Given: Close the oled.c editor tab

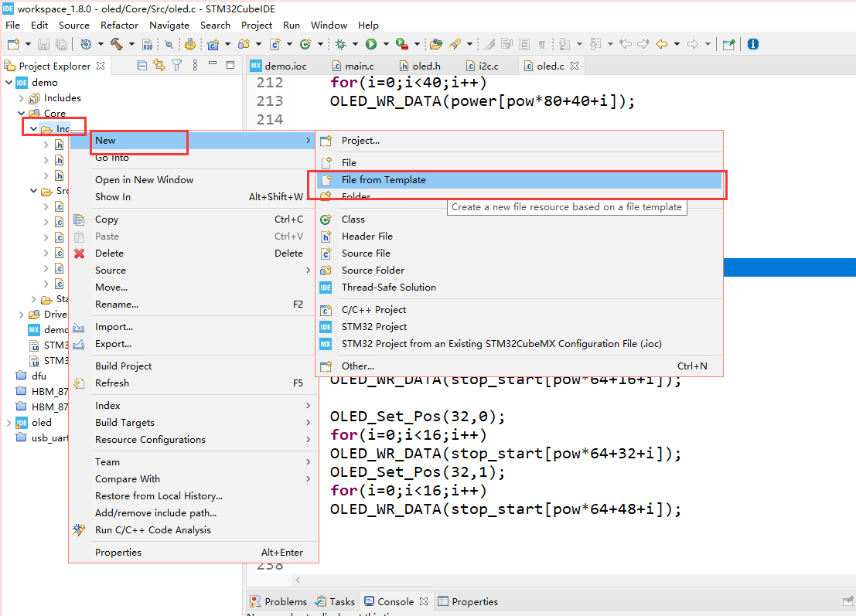Looking at the screenshot, I should point(575,66).
